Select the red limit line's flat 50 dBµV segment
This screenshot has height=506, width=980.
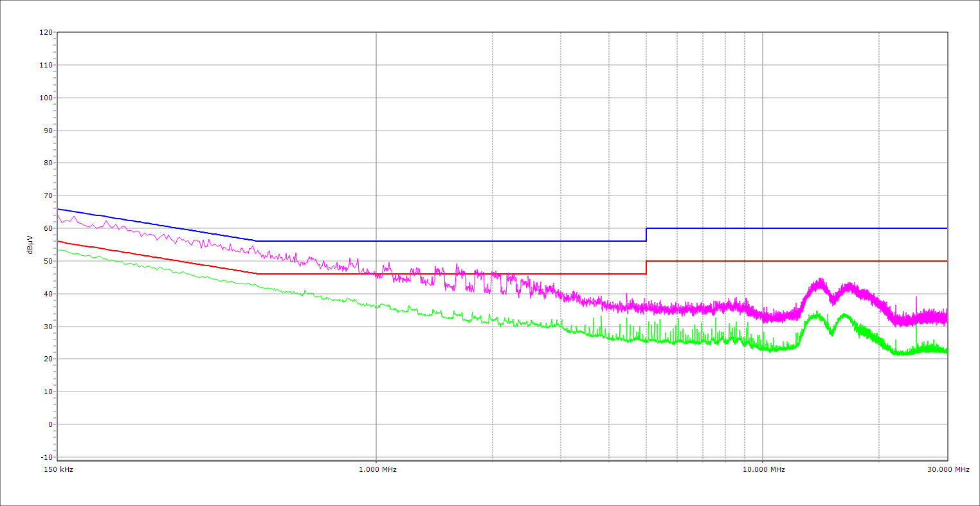tap(797, 261)
